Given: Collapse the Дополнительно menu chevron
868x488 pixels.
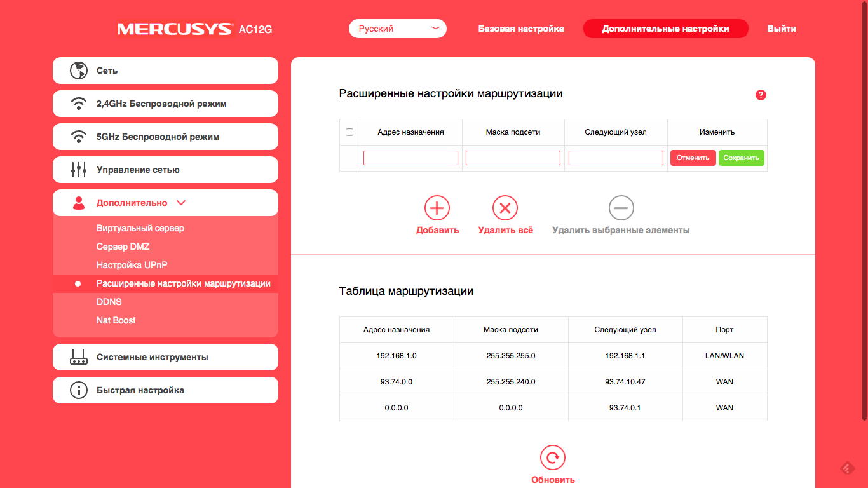Looking at the screenshot, I should point(181,203).
